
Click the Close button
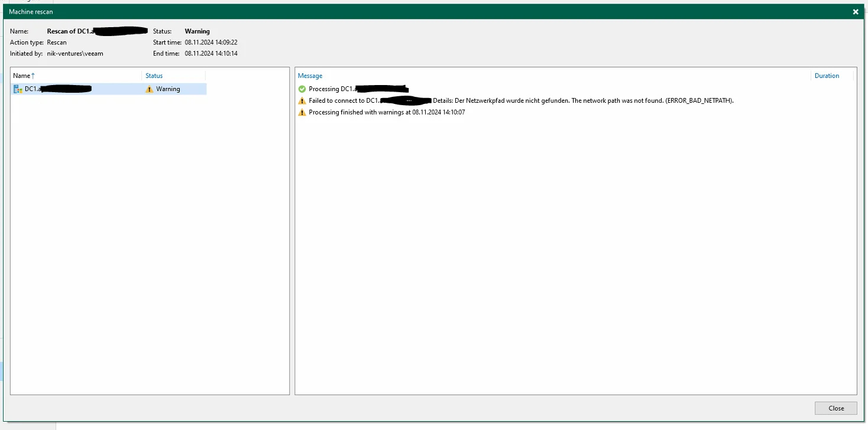tap(835, 408)
